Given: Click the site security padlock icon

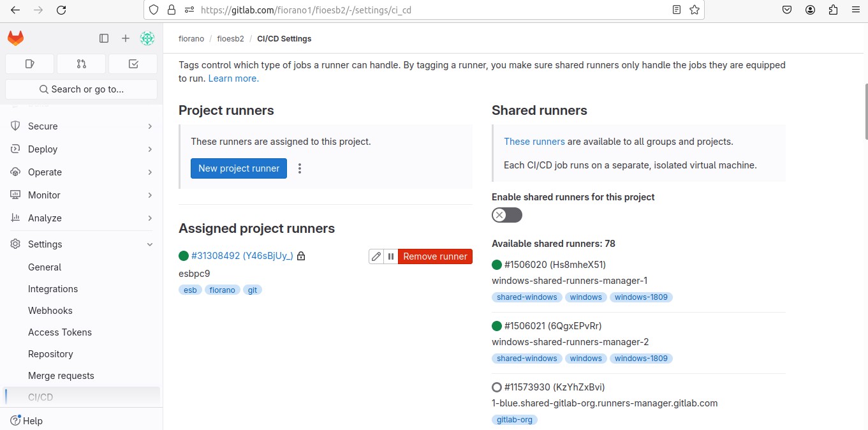Looking at the screenshot, I should click(x=171, y=10).
